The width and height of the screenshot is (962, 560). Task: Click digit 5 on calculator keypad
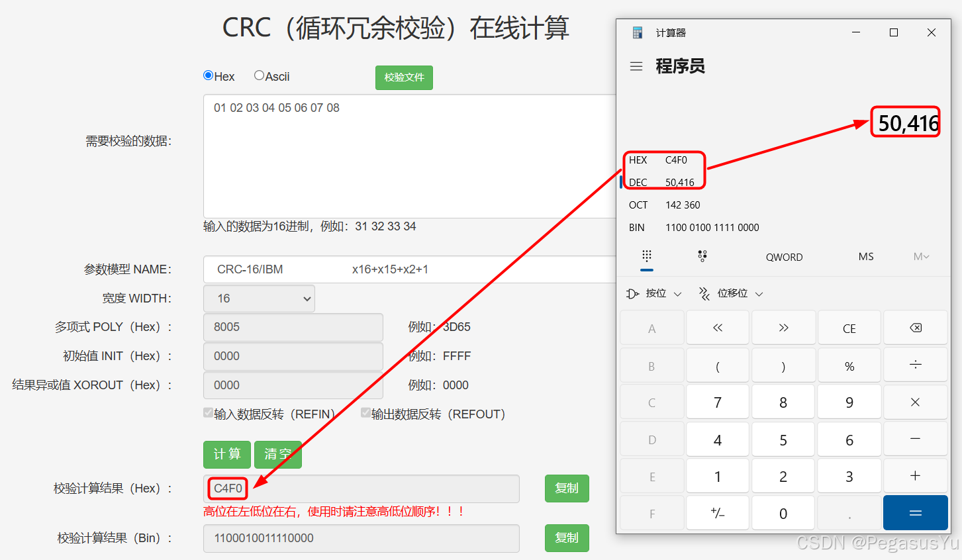point(783,439)
